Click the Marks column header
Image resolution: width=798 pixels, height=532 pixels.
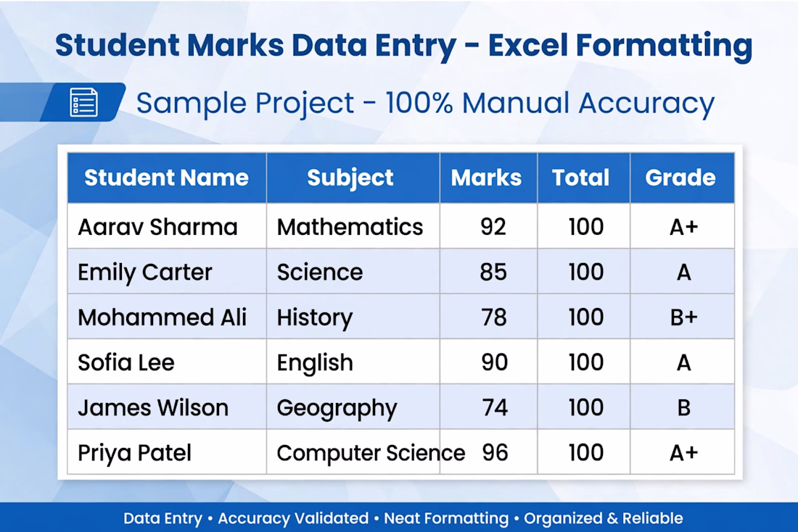[x=488, y=178]
